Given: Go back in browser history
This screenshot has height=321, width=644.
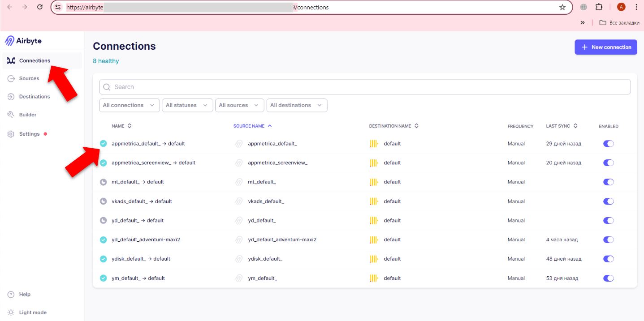Looking at the screenshot, I should (10, 7).
